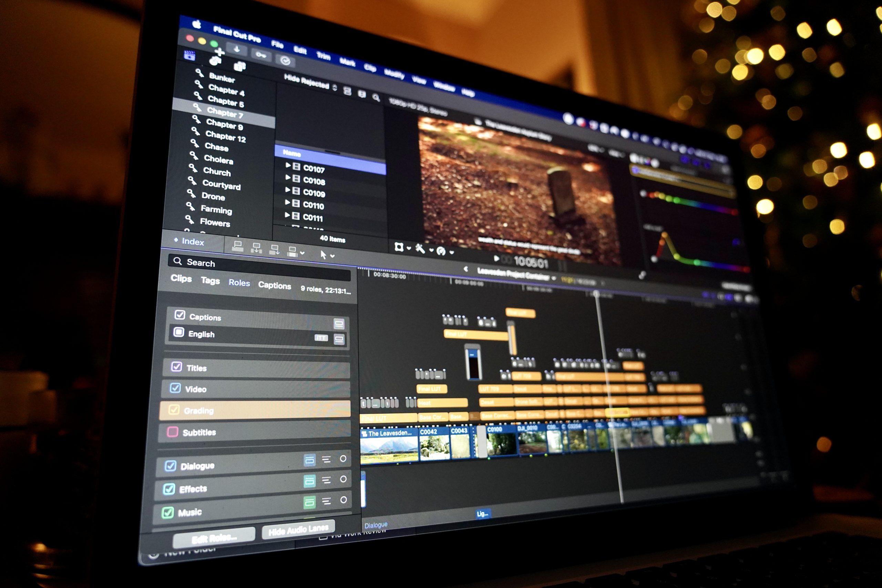This screenshot has width=882, height=588.
Task: Click the clip appearance icon in browser
Action: click(362, 94)
